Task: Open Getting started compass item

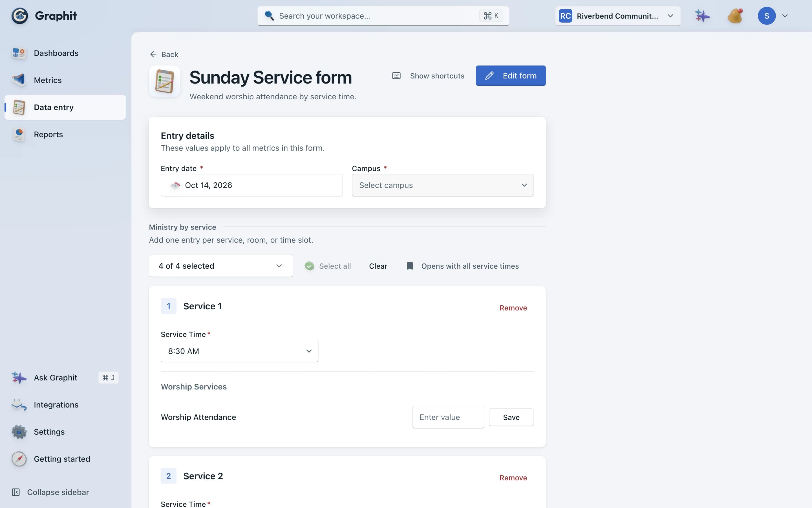Action: [x=65, y=459]
